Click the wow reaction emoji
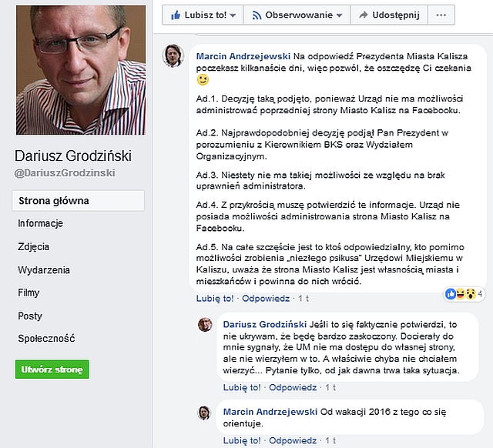This screenshot has height=448, width=493. [471, 294]
